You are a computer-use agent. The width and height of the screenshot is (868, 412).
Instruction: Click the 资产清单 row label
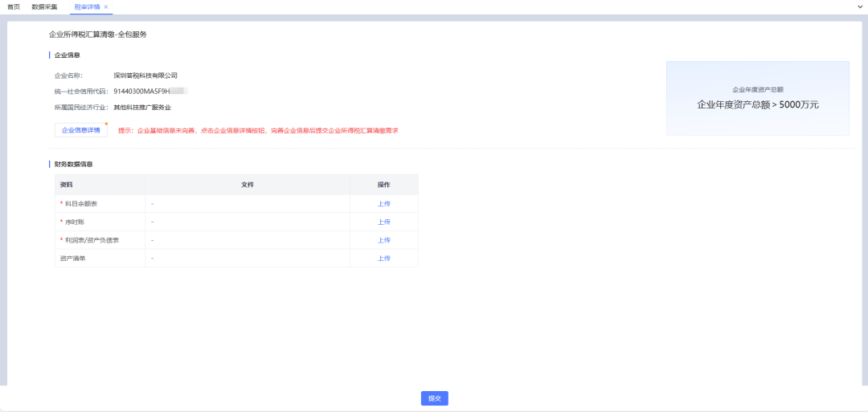tap(72, 259)
